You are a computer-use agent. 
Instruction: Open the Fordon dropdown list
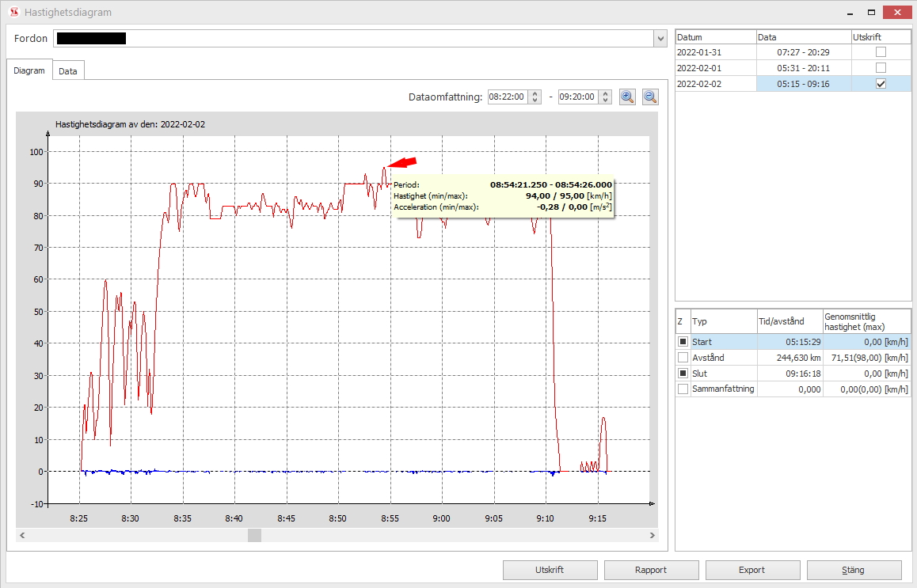(x=660, y=39)
